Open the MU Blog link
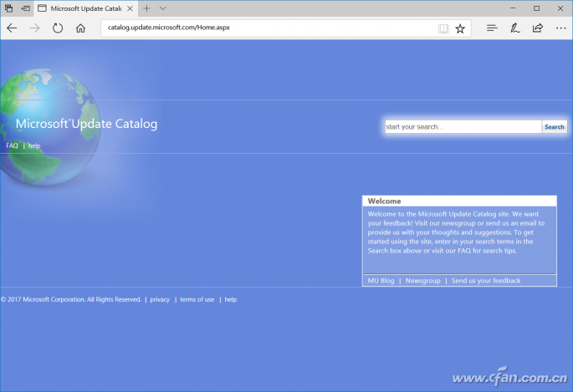Image resolution: width=573 pixels, height=392 pixels. [x=381, y=281]
